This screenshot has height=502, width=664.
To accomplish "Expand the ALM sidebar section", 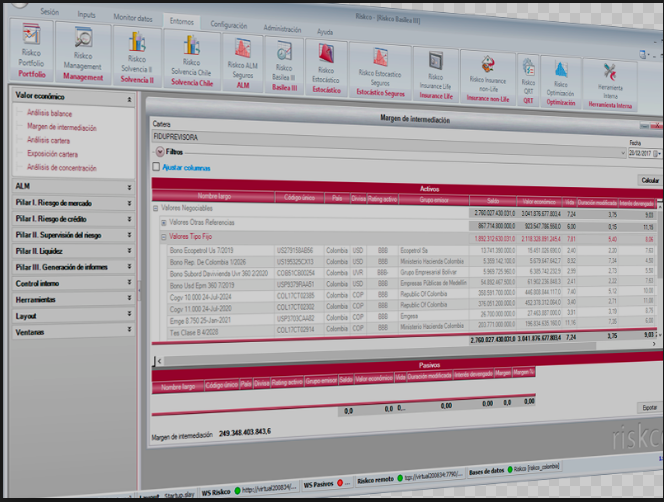I will 129,187.
